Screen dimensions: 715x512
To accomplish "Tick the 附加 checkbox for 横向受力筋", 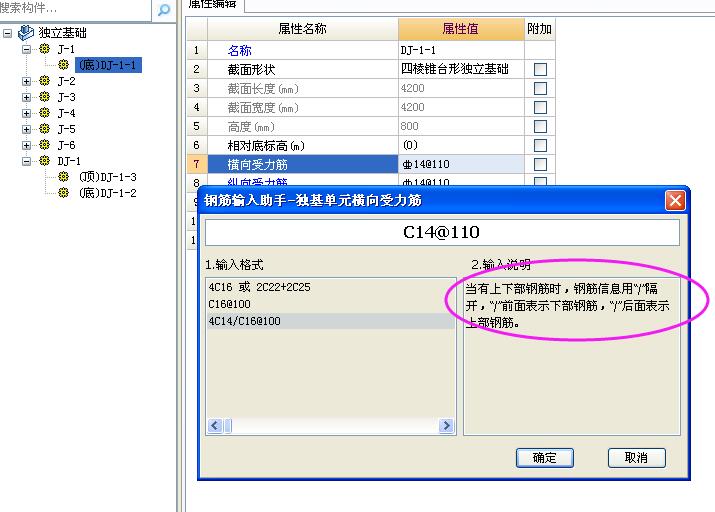I will [x=540, y=164].
